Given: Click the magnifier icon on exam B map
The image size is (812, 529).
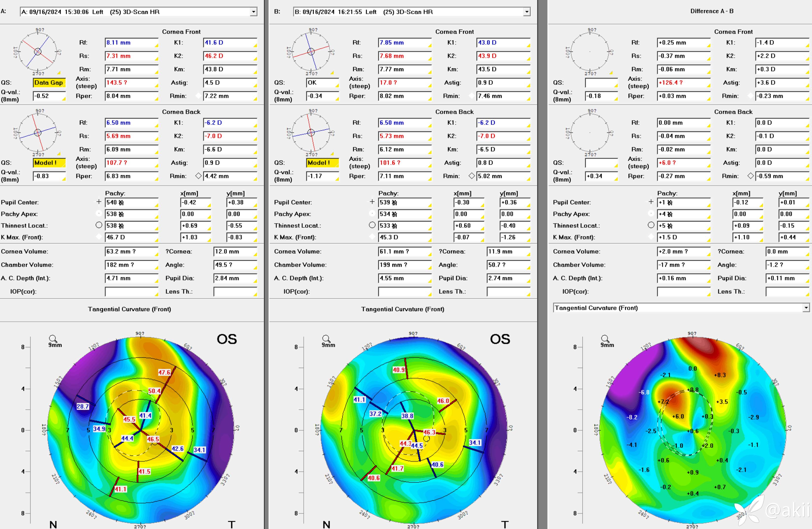Looking at the screenshot, I should (326, 339).
